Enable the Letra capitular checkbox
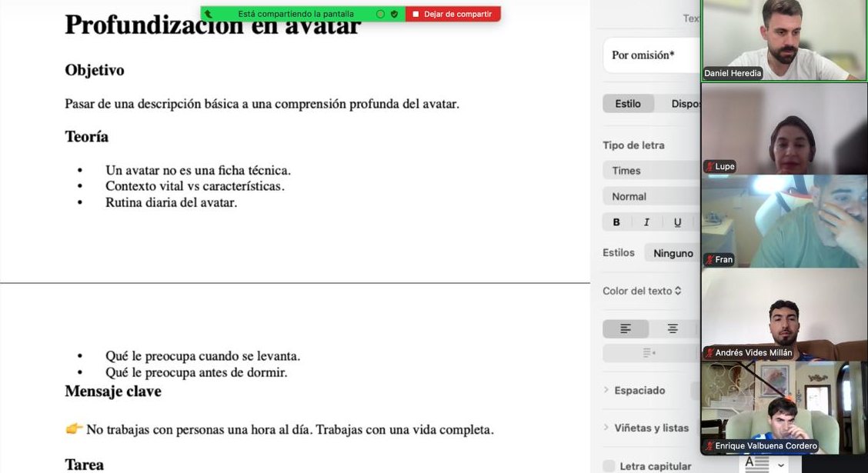The width and height of the screenshot is (868, 473). point(609,466)
